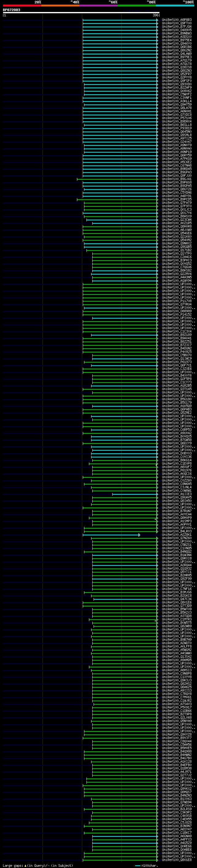Viewport: 197px width, 868px height.
Task: Click the cyan ~100% identity legend segment
Action: (x=175, y=6)
